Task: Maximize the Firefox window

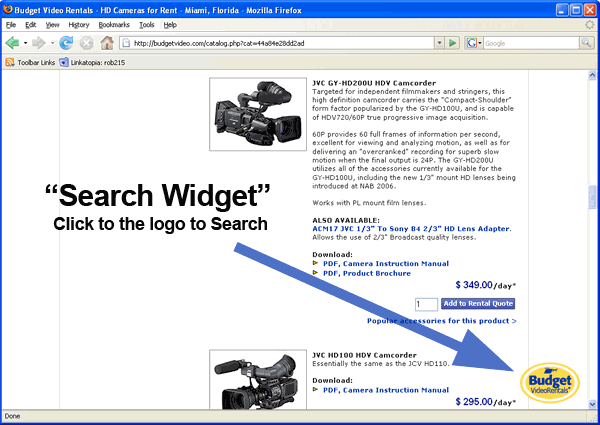Action: click(576, 10)
